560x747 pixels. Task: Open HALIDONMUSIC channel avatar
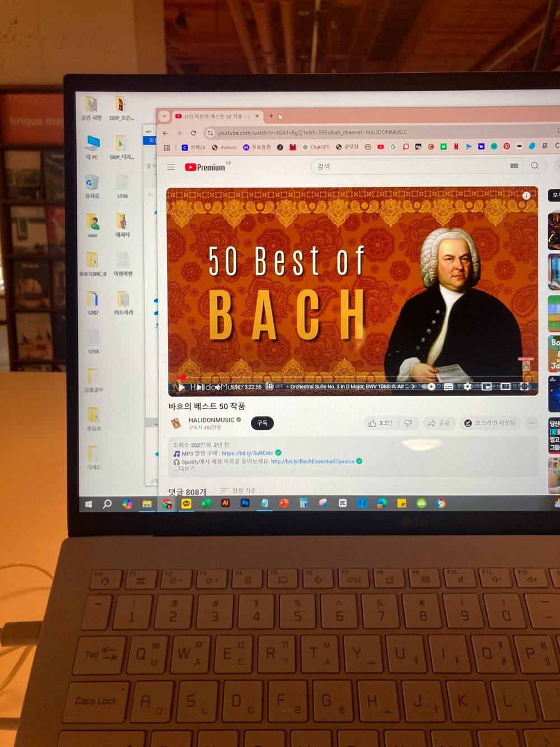point(176,423)
